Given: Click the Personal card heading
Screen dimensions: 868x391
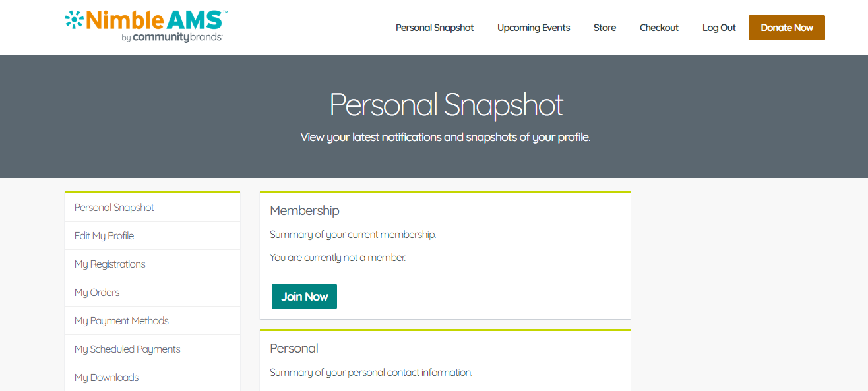Looking at the screenshot, I should tap(294, 348).
